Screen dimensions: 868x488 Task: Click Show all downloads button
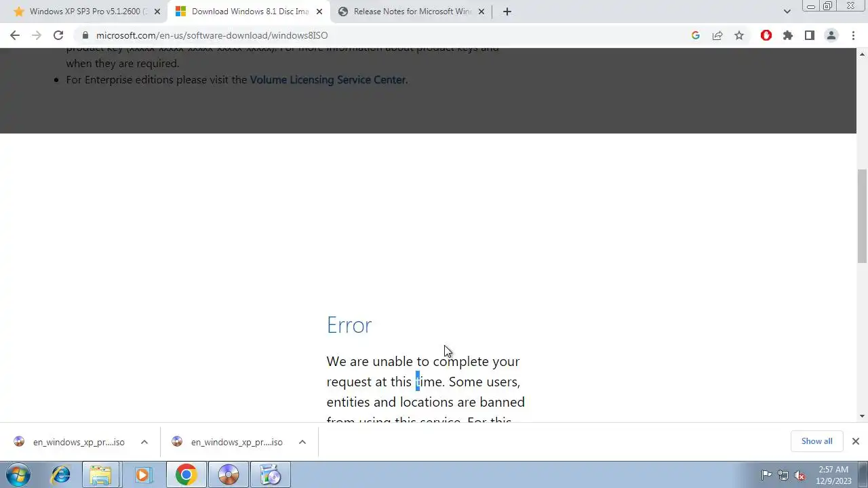(816, 441)
